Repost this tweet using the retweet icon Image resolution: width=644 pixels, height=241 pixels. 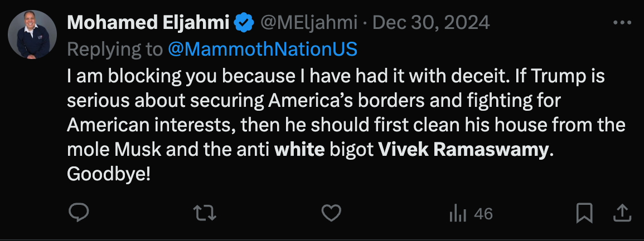(x=205, y=213)
